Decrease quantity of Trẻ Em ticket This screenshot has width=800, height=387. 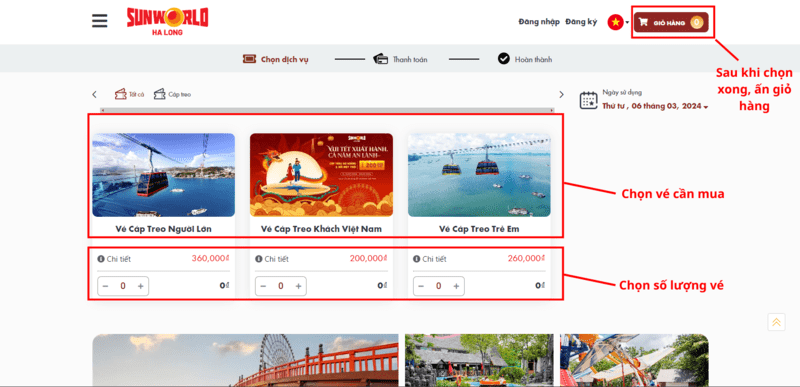[421, 286]
